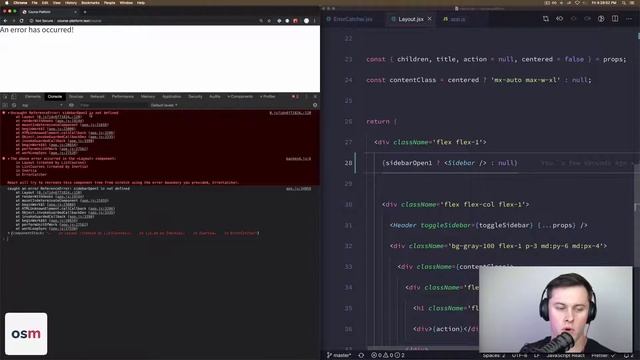Expand the componentStack object entry
Viewport: 640px width, 360px height.
[x=9, y=233]
